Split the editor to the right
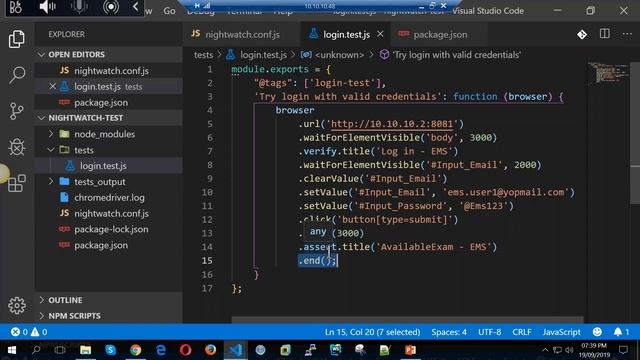 coord(604,34)
